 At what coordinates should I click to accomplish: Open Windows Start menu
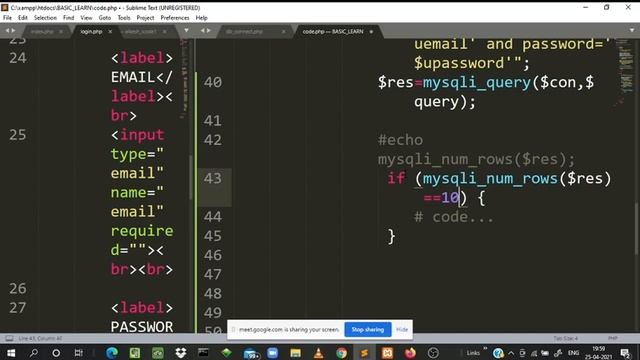(x=11, y=353)
